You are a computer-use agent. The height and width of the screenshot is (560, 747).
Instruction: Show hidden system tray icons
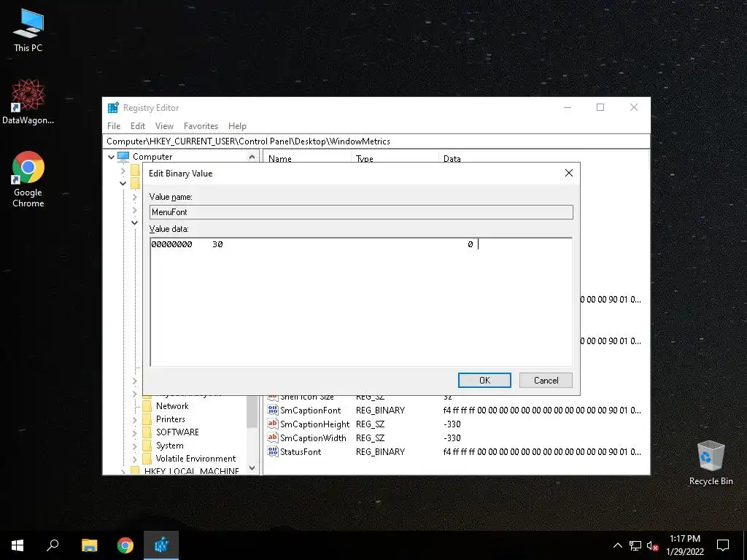(x=617, y=545)
